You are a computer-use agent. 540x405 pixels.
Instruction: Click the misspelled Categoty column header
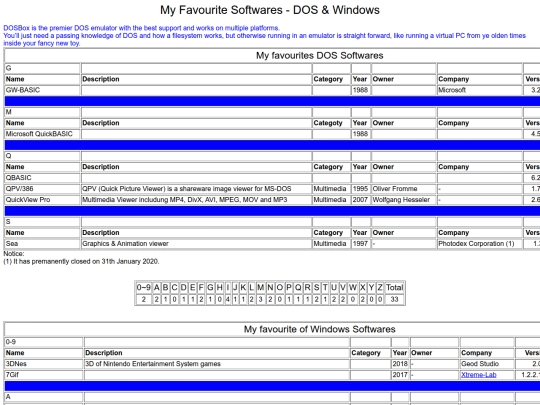(328, 123)
